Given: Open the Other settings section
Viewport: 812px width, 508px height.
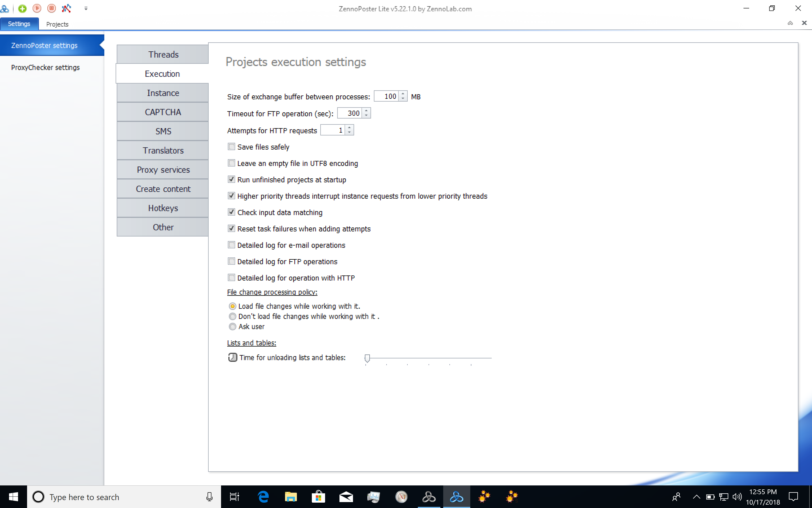Looking at the screenshot, I should click(163, 227).
